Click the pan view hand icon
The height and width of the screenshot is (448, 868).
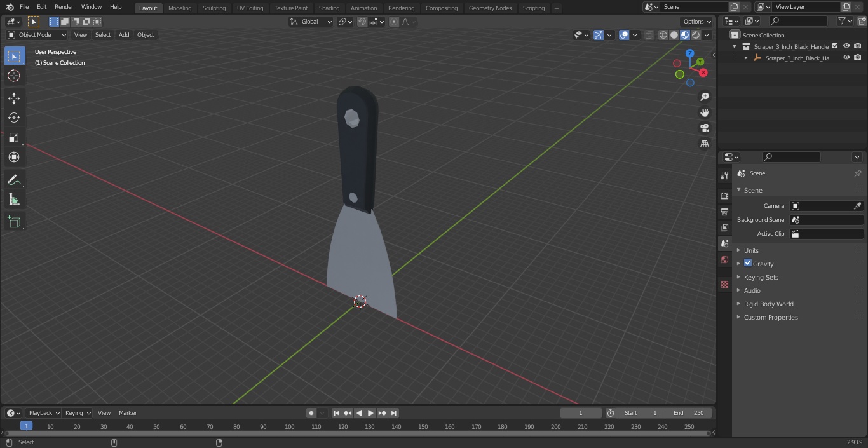click(x=704, y=112)
